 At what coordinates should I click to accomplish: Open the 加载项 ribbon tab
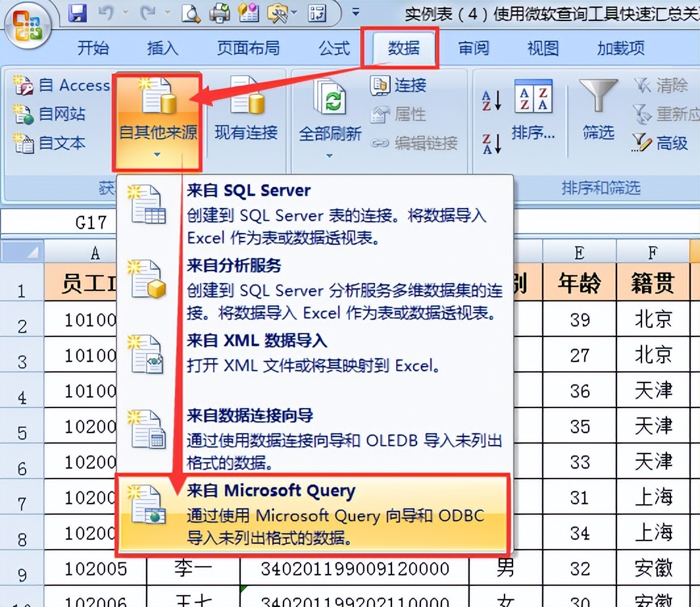620,48
